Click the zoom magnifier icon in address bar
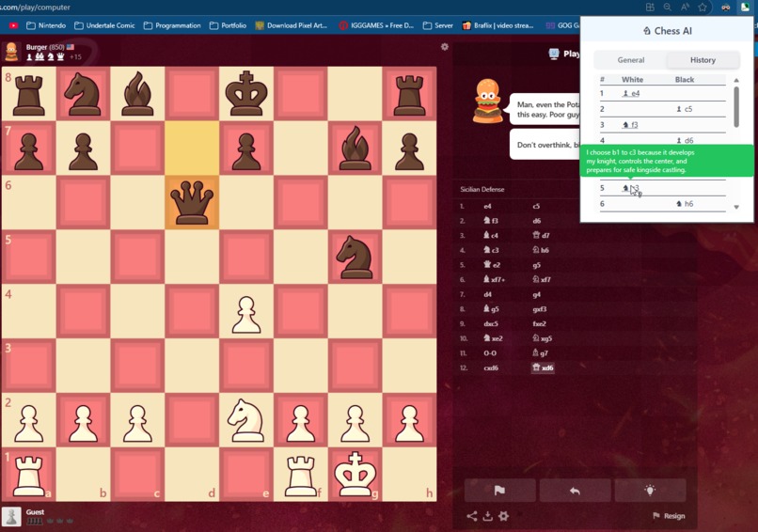The image size is (758, 532). pyautogui.click(x=668, y=8)
